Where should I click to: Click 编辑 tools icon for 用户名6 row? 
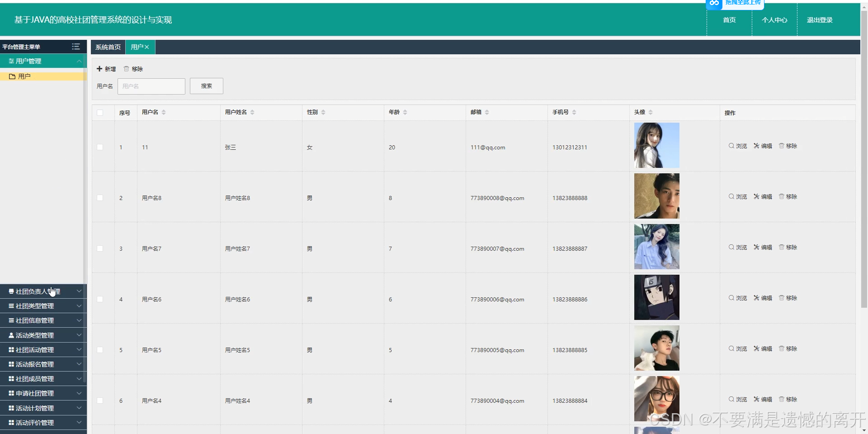point(756,298)
